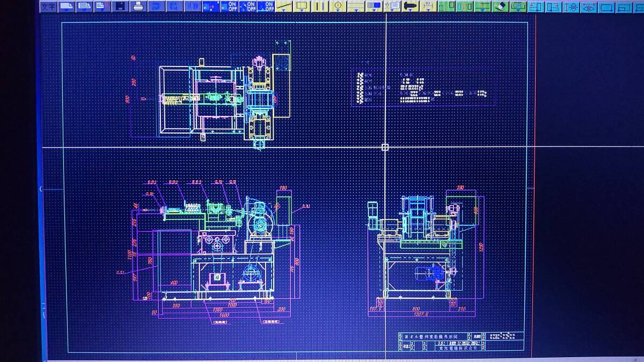Choose the horizontal line style tool
Screen dimensions: 644x362
tap(355, 6)
